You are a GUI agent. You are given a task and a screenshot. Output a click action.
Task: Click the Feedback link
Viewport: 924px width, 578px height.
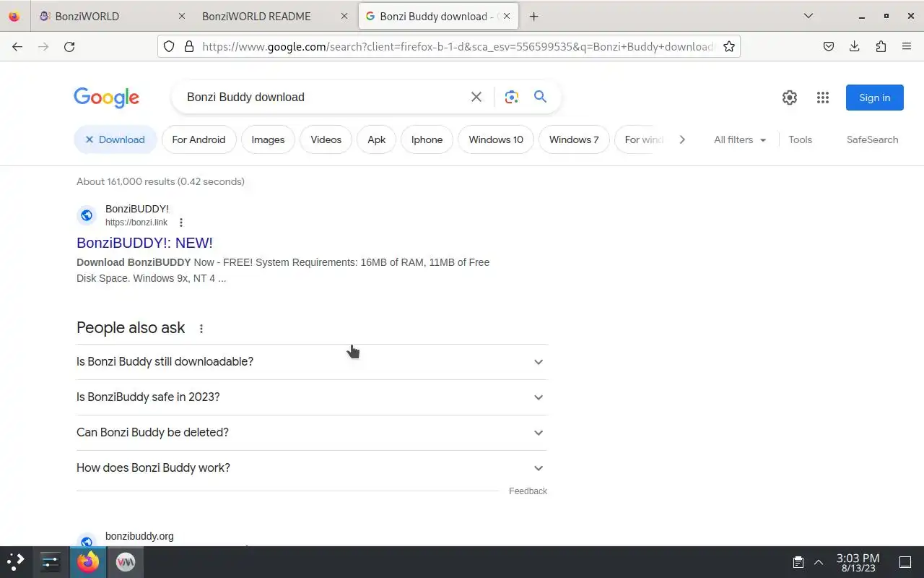[528, 491]
